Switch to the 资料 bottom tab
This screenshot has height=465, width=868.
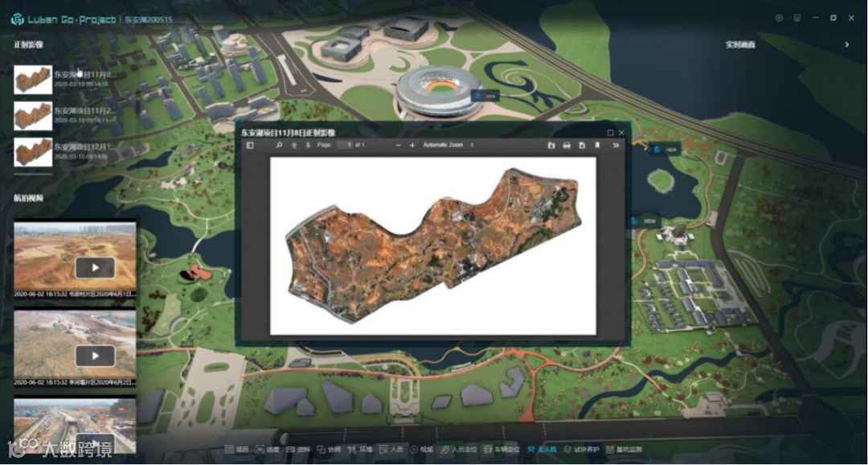pyautogui.click(x=298, y=450)
